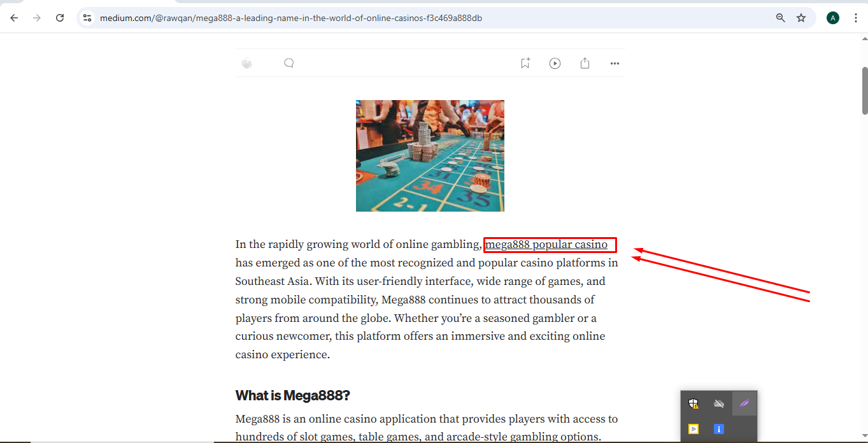The image size is (868, 443).
Task: Bookmark this tab with star icon
Action: (801, 18)
